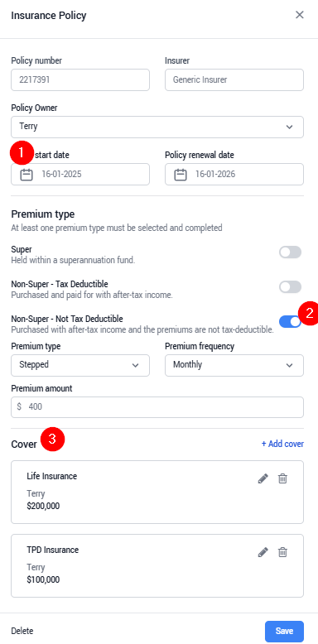
Task: Click into the Premium amount field
Action: tap(157, 407)
